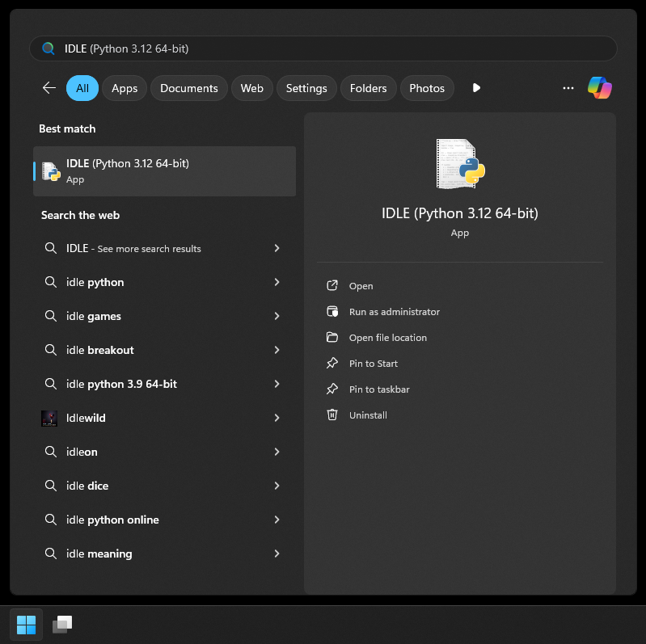Expand the 'idle python' suggestion chevron

pyautogui.click(x=277, y=282)
